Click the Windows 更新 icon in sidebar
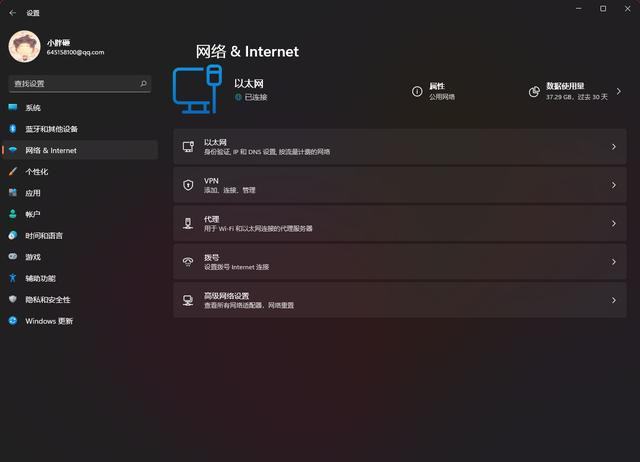The width and height of the screenshot is (640, 462). (x=13, y=321)
